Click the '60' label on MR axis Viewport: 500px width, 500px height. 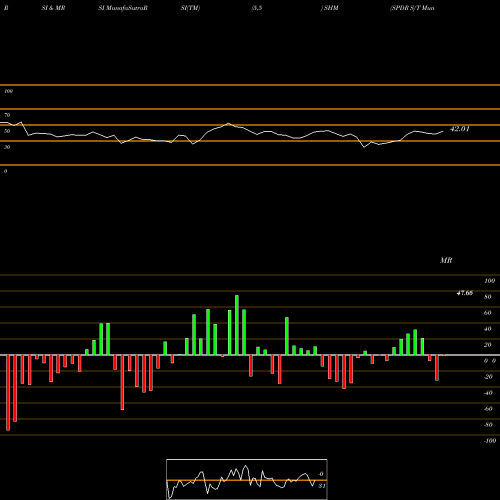pyautogui.click(x=488, y=313)
